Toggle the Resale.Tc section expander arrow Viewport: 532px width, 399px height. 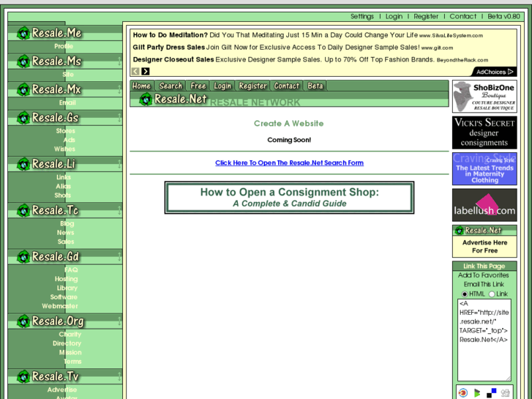(119, 211)
